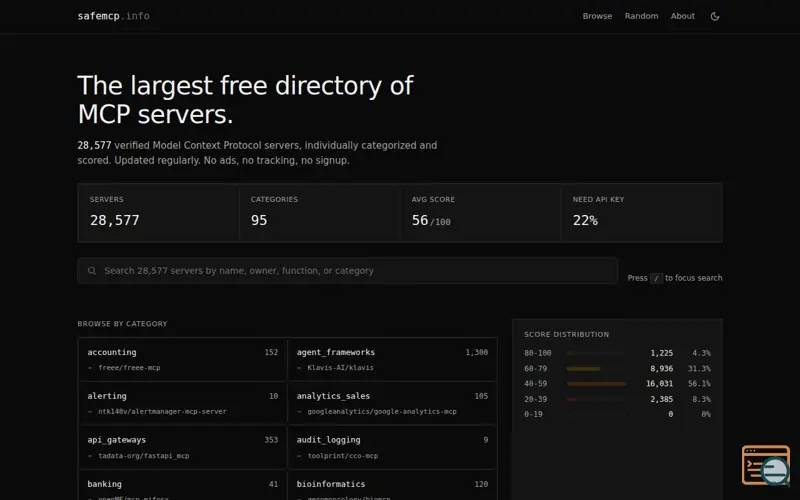Open the analytics_sales category
The image size is (800, 500).
pos(392,403)
